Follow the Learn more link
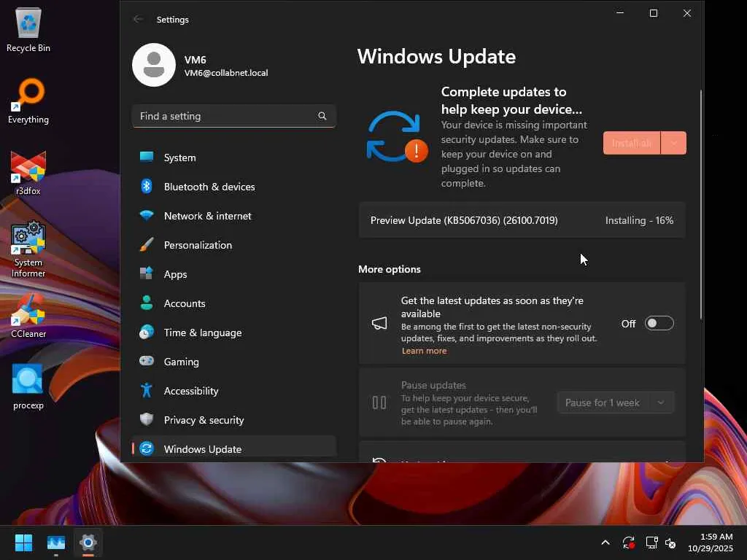The width and height of the screenshot is (747, 560). tap(424, 351)
